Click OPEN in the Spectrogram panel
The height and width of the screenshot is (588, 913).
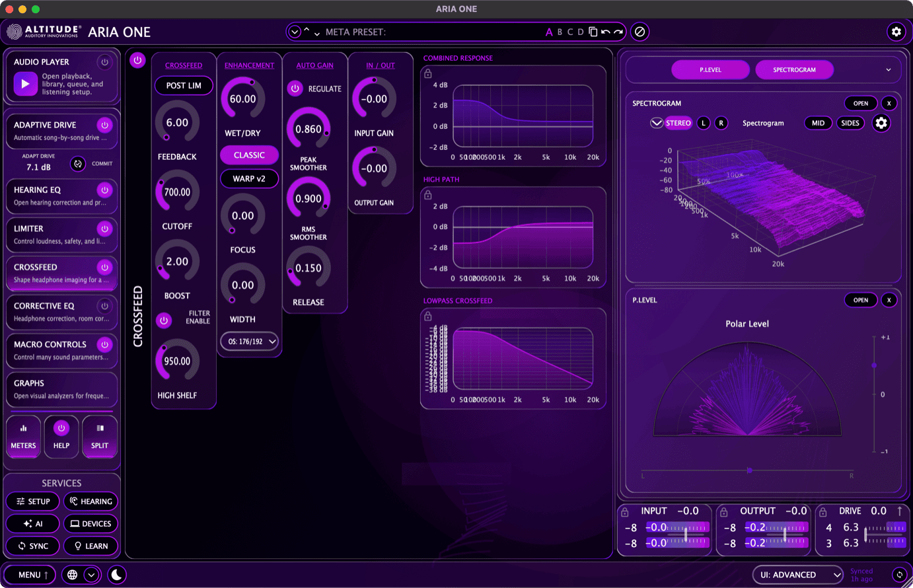[861, 103]
